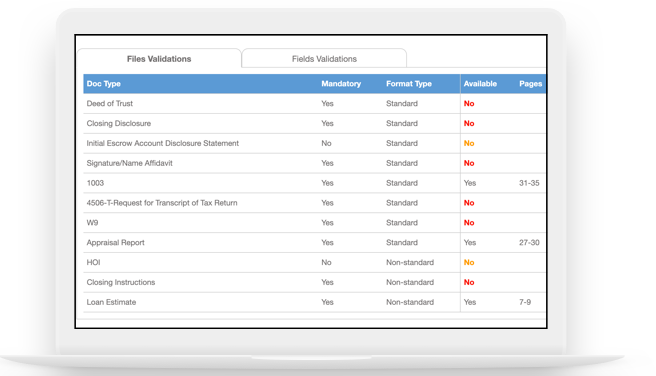Click the red No in the W9 row
The width and height of the screenshot is (656, 376).
click(x=469, y=223)
